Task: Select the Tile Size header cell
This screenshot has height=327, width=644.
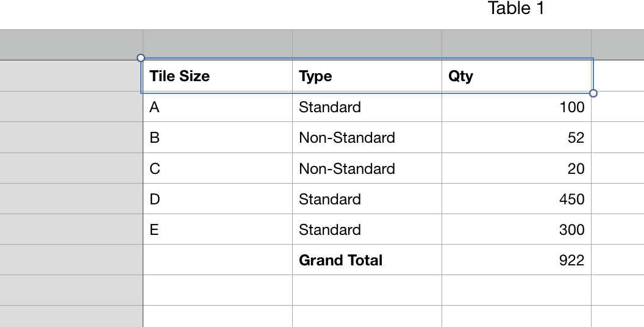Action: pos(218,76)
